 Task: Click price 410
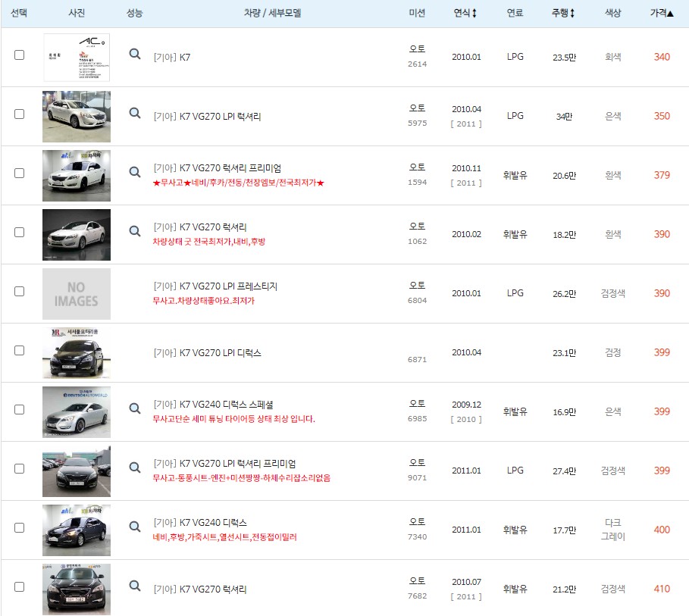coord(662,589)
